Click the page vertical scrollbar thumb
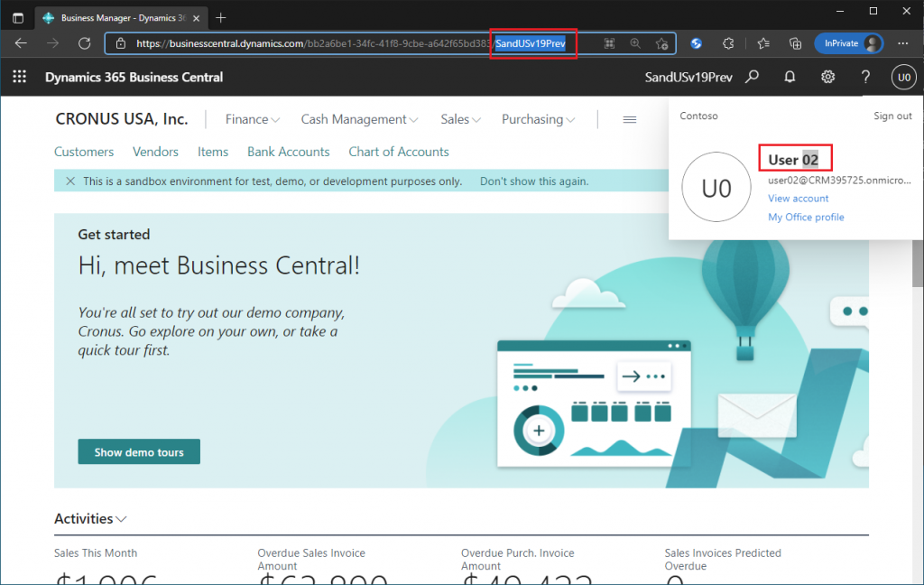 pyautogui.click(x=918, y=263)
